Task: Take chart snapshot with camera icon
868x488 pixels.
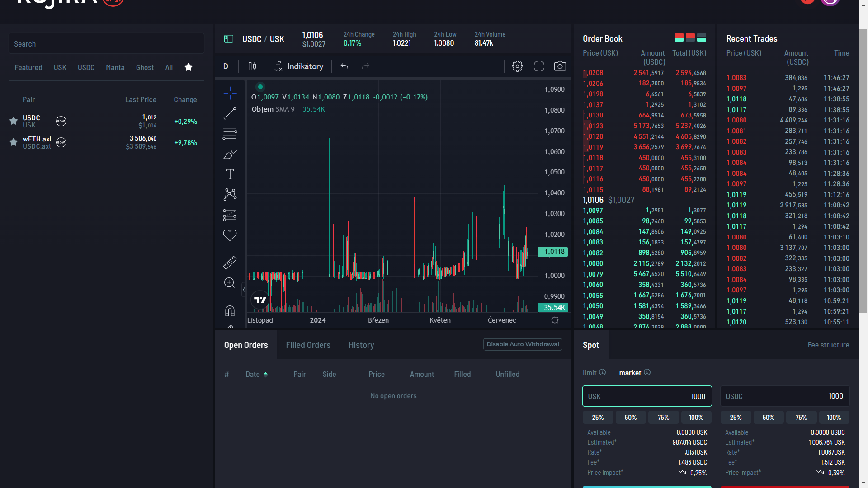Action: click(x=560, y=66)
